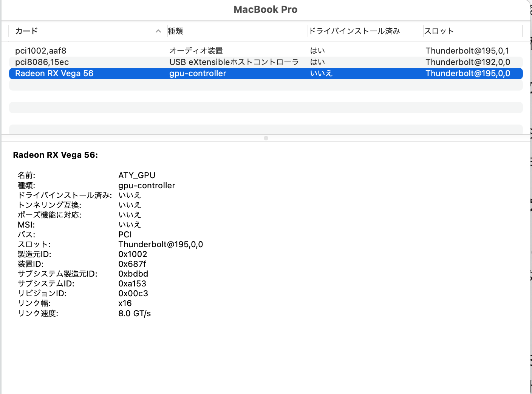Click いいえ in the Radeon row
The height and width of the screenshot is (394, 532).
[x=321, y=73]
